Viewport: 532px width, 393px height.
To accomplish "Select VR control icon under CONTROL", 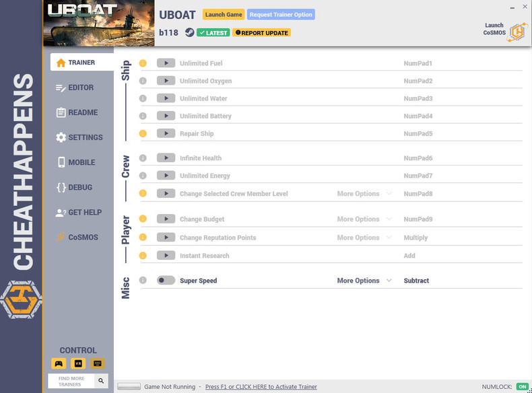I will click(x=78, y=363).
